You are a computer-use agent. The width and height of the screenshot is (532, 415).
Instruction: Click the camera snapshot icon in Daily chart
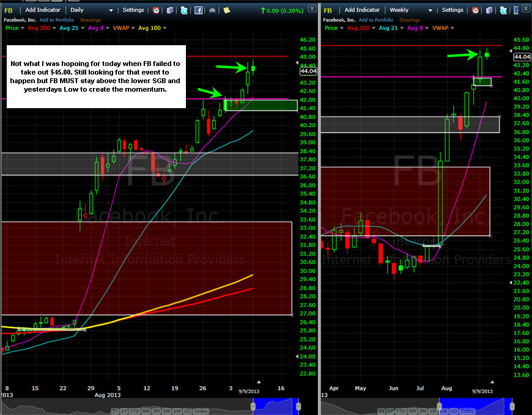click(213, 10)
